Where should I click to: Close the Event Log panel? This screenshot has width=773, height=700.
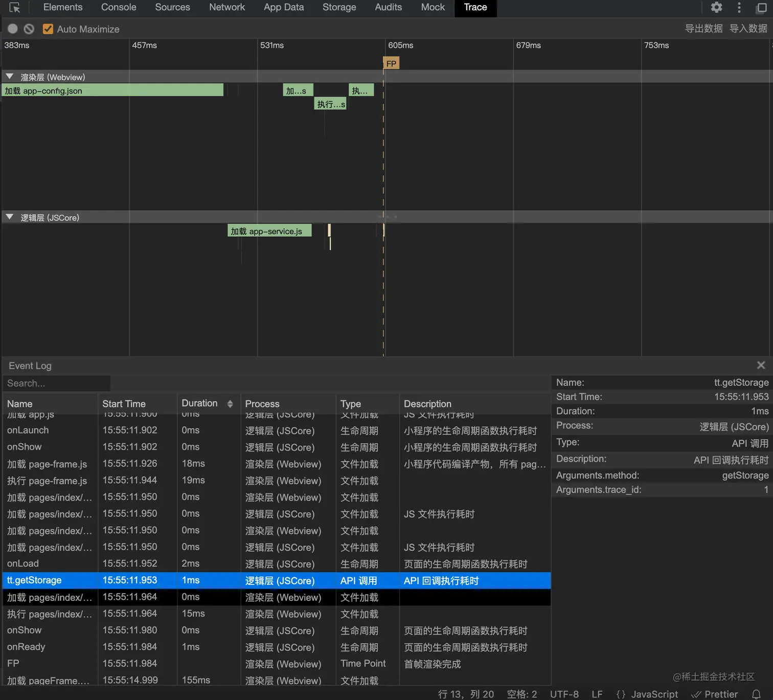[x=761, y=365]
